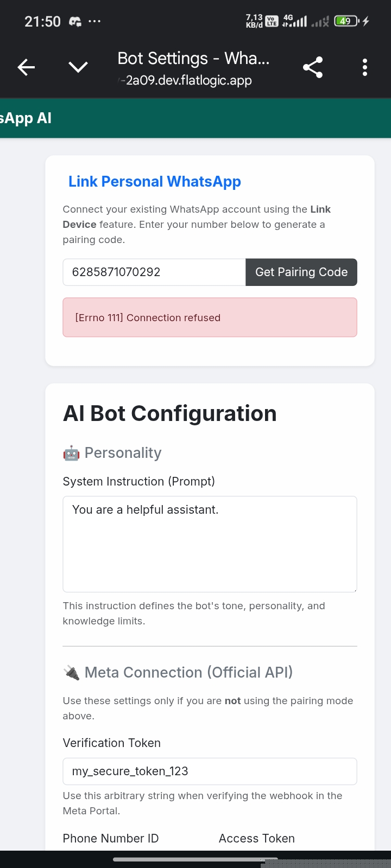Expand the down chevron beside the page title
Image resolution: width=391 pixels, height=868 pixels.
point(78,67)
